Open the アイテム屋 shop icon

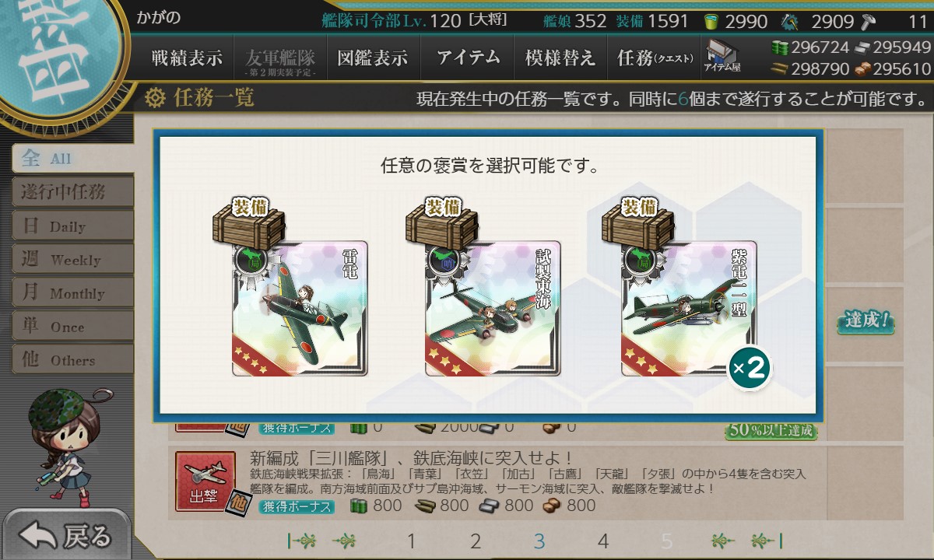(722, 56)
